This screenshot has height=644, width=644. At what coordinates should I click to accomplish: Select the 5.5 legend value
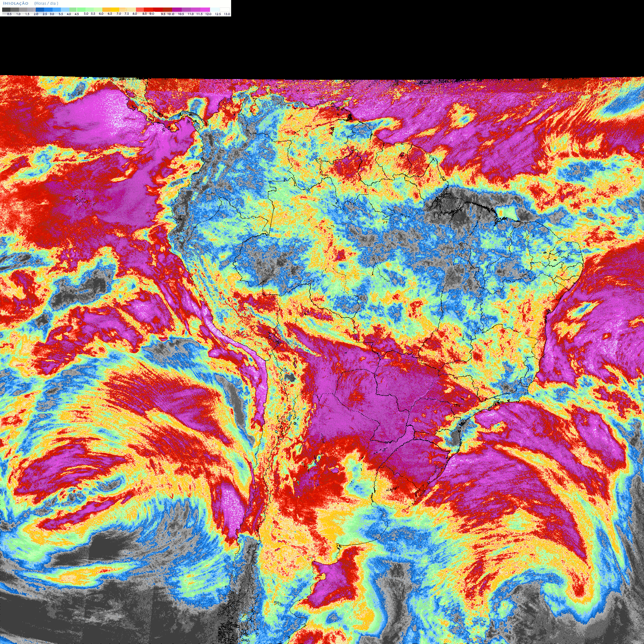tap(93, 14)
